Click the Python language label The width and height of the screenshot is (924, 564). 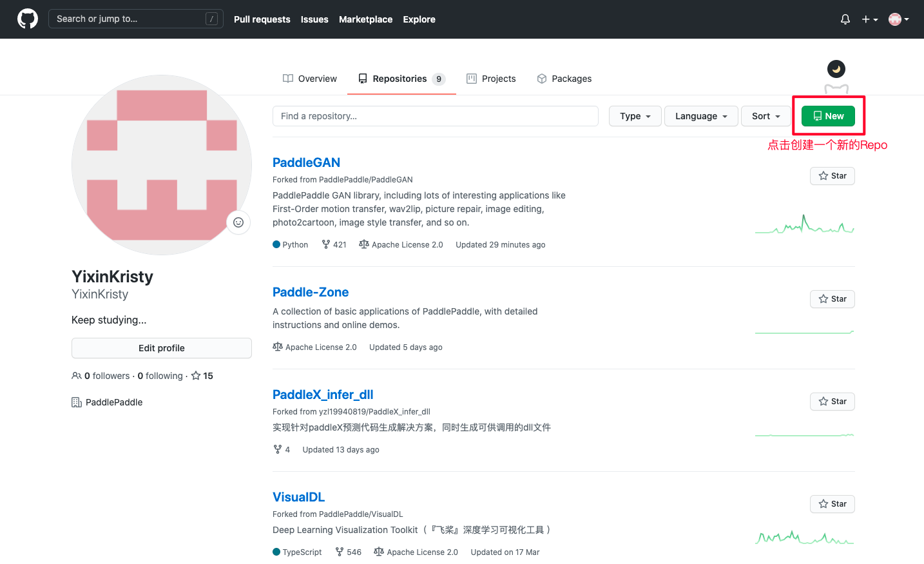tap(291, 244)
